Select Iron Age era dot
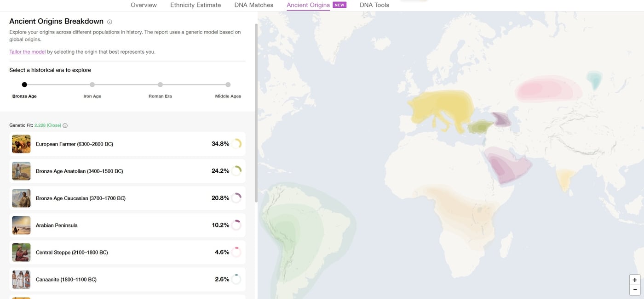Screen dimensions: 644x299 pyautogui.click(x=92, y=85)
